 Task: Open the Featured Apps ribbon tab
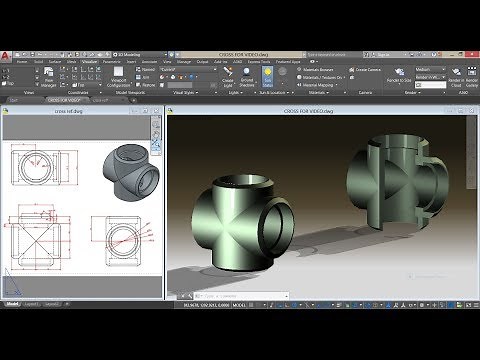(x=288, y=62)
